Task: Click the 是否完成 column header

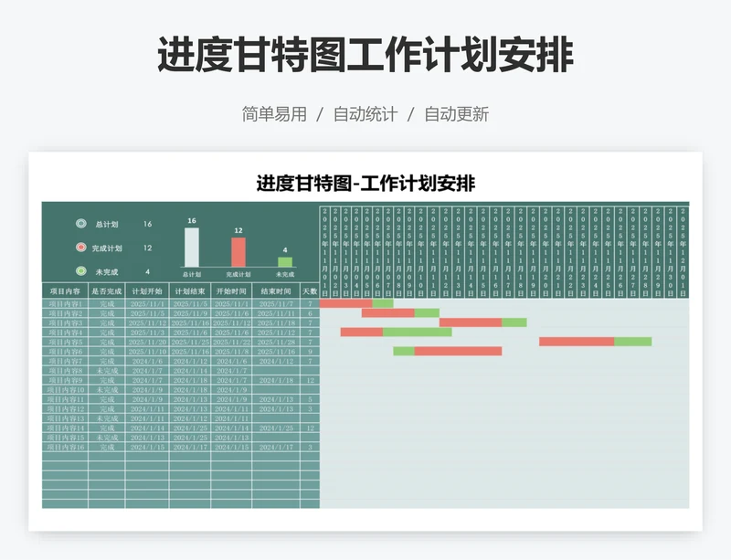Action: [x=107, y=291]
